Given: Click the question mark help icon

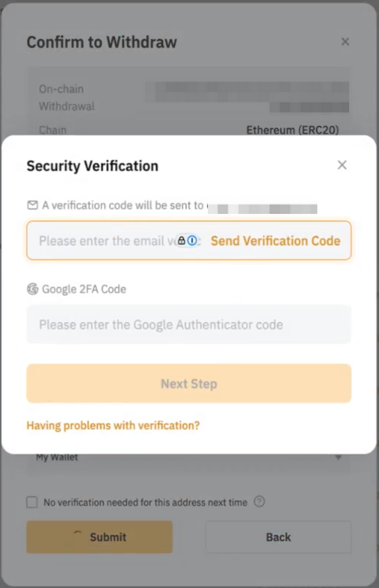Looking at the screenshot, I should 259,501.
